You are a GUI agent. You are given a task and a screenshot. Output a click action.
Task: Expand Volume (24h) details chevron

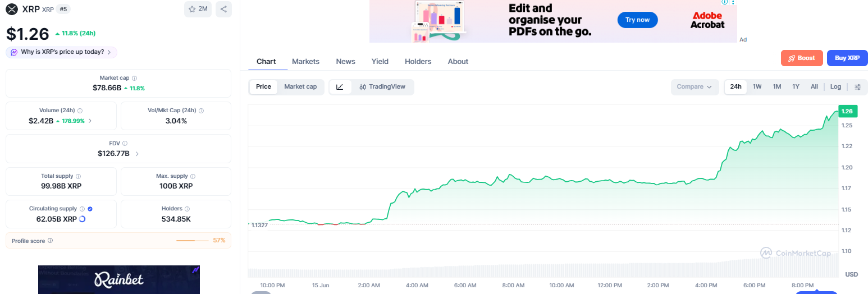click(90, 121)
